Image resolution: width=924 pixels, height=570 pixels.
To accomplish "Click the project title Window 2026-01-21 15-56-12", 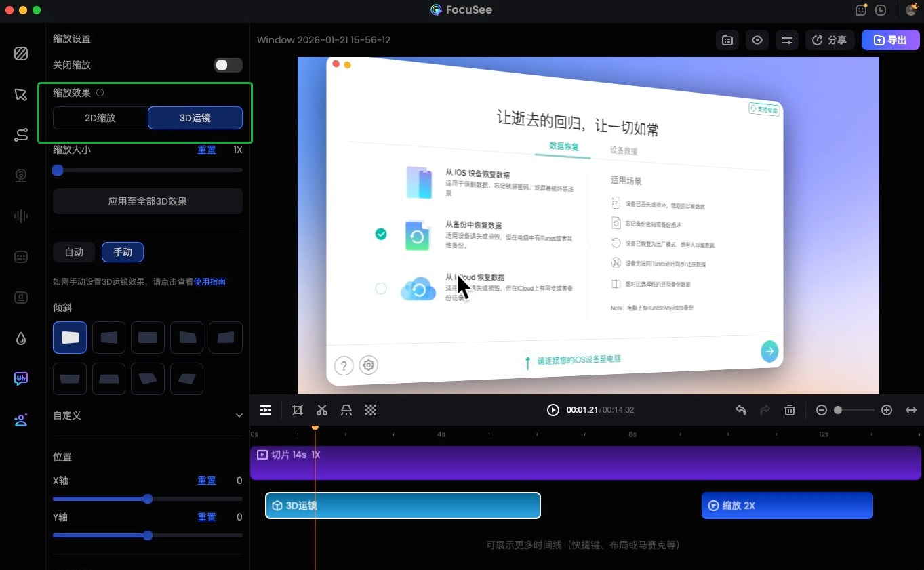I will click(x=323, y=40).
